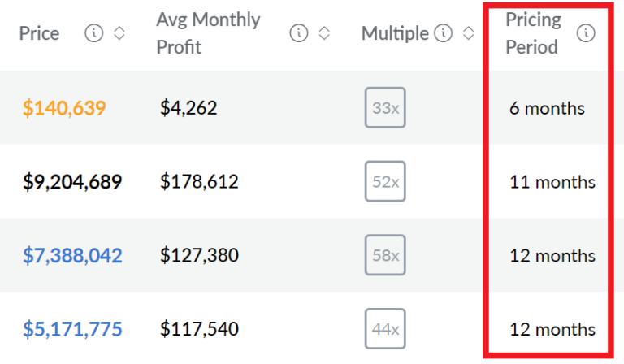Viewport: 624px width, 364px height.
Task: Select the 58x multiple badge
Action: tap(385, 256)
